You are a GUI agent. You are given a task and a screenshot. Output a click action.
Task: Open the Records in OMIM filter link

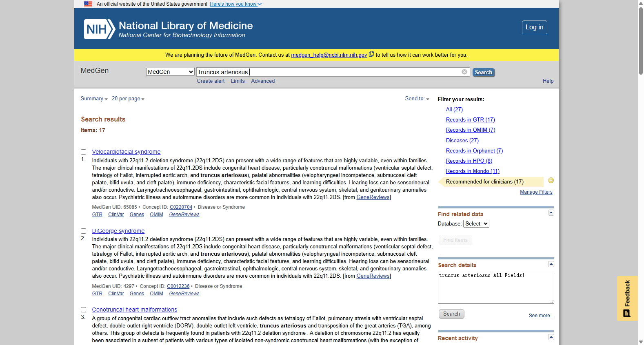[471, 130]
